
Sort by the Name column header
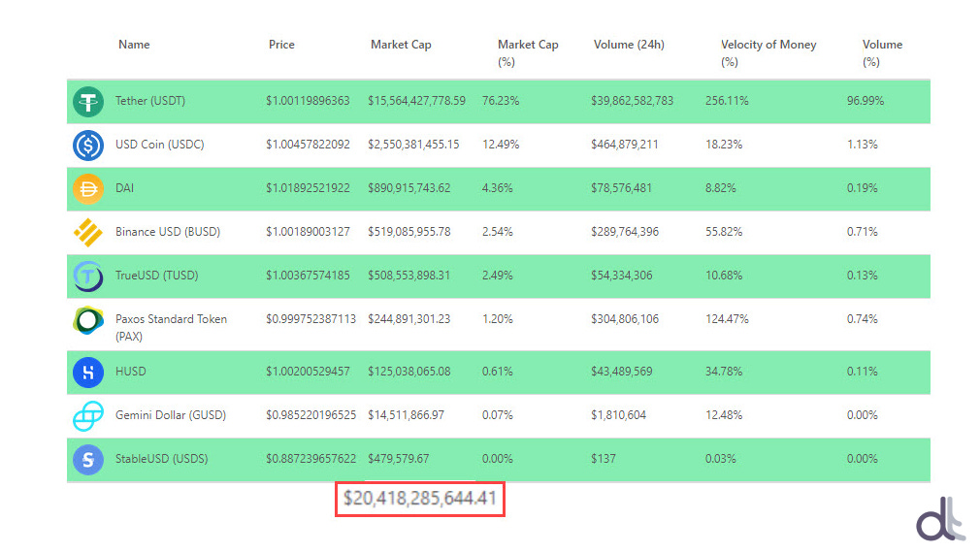(x=134, y=45)
